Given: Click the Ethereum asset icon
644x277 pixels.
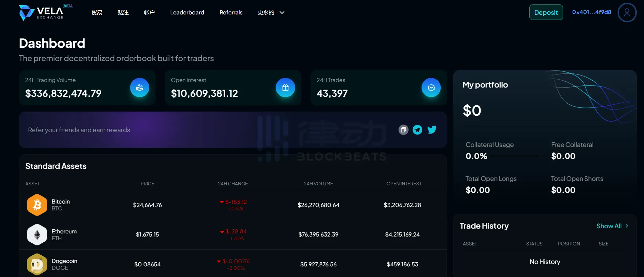Looking at the screenshot, I should click(x=37, y=234).
